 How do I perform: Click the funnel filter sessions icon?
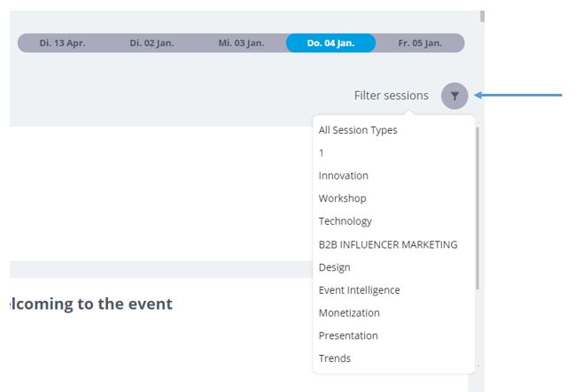455,96
